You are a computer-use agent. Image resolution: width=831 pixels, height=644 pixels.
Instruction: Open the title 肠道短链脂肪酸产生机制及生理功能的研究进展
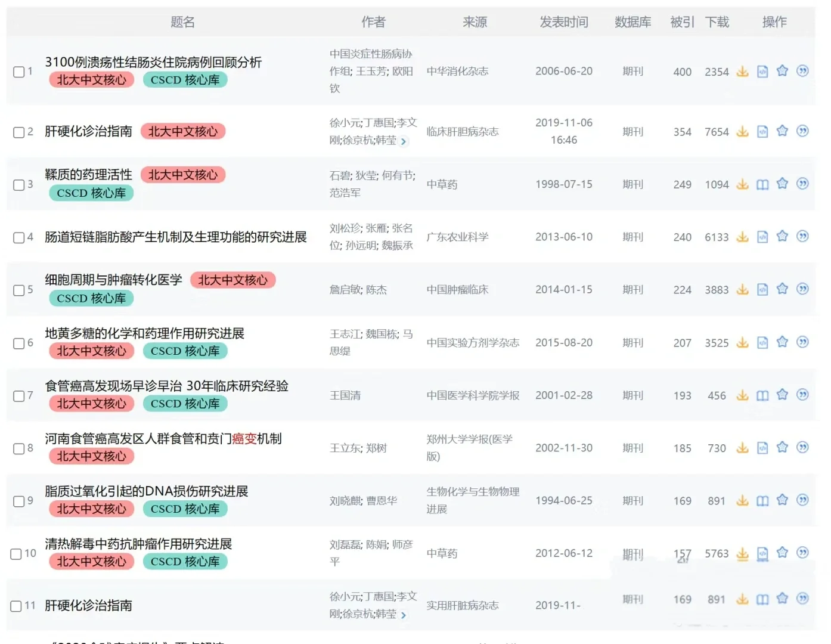click(176, 237)
